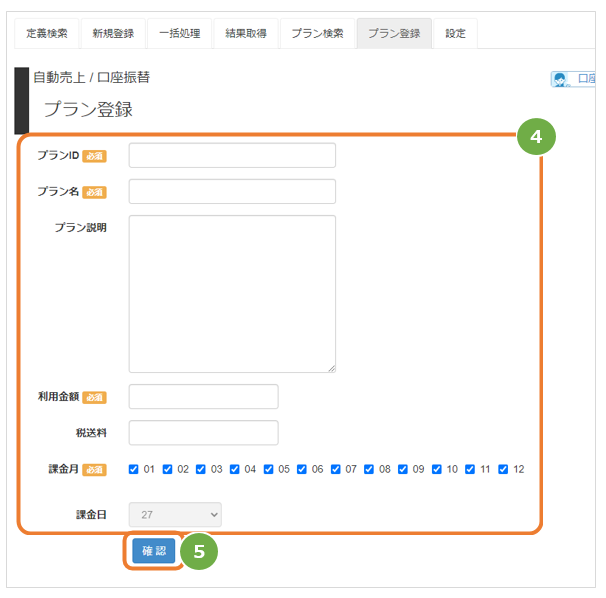Switch to the 新規登録 tab
This screenshot has height=598, width=606.
113,33
